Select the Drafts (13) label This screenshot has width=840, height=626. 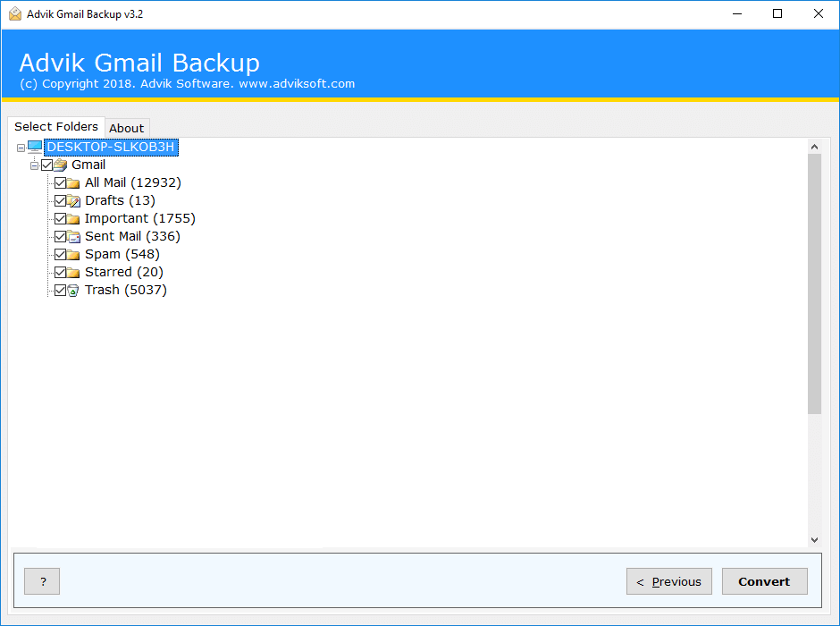click(x=120, y=200)
